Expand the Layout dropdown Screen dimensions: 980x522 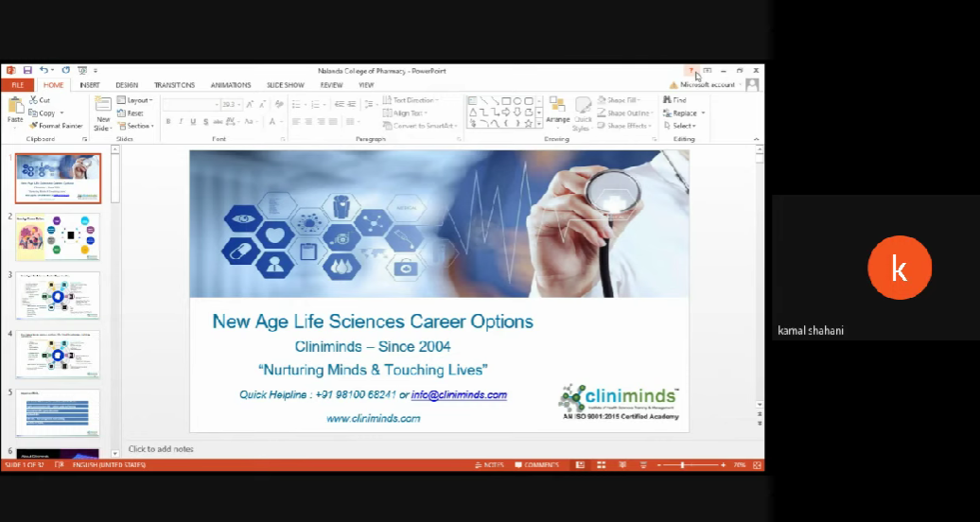135,100
